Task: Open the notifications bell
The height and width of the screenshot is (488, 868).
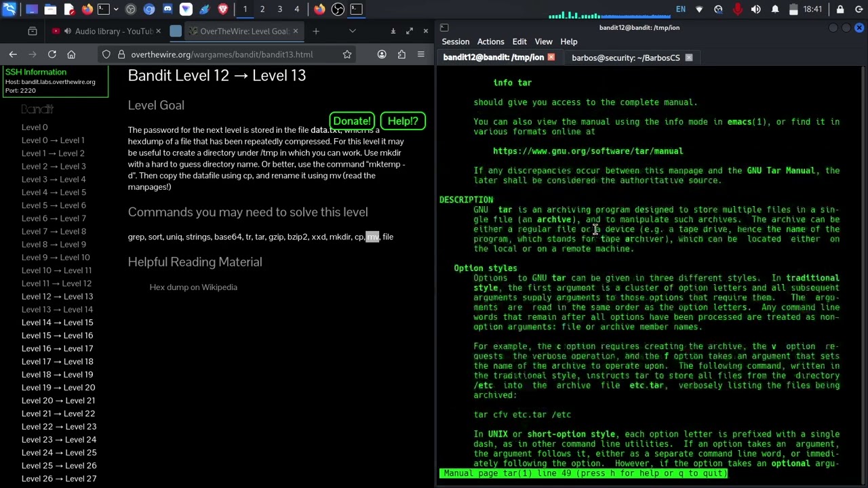Action: pyautogui.click(x=774, y=9)
